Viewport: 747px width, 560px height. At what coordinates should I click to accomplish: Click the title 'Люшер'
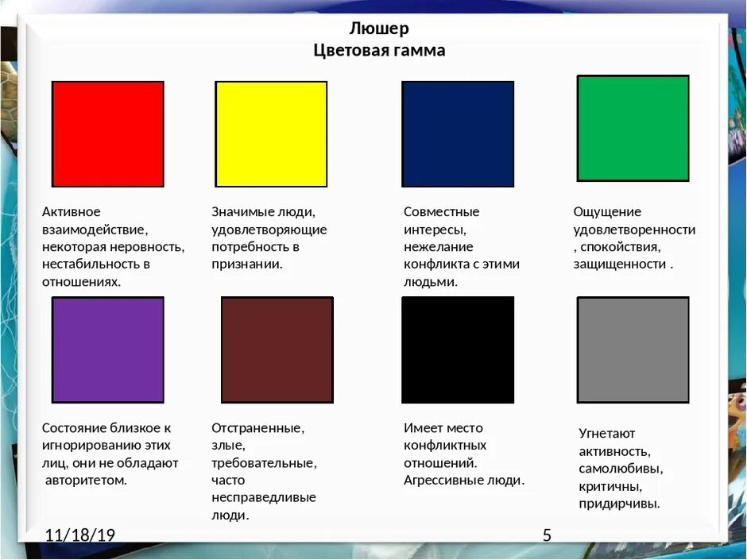click(x=379, y=29)
